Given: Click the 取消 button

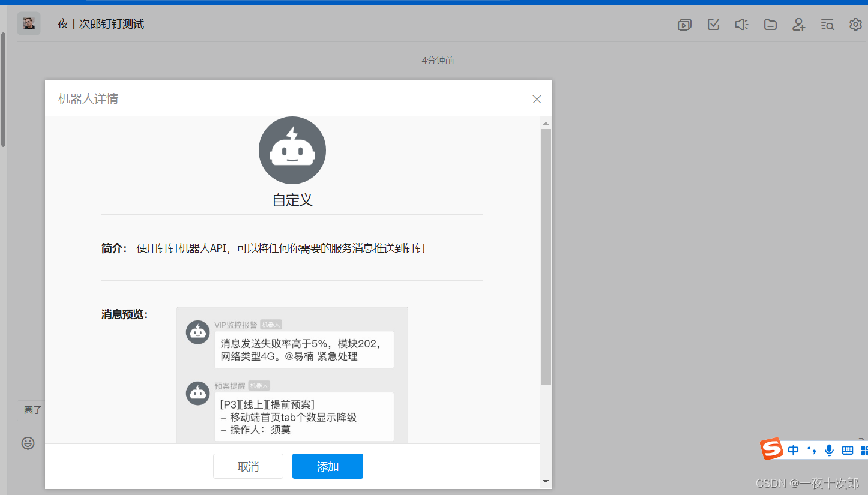Looking at the screenshot, I should [248, 466].
